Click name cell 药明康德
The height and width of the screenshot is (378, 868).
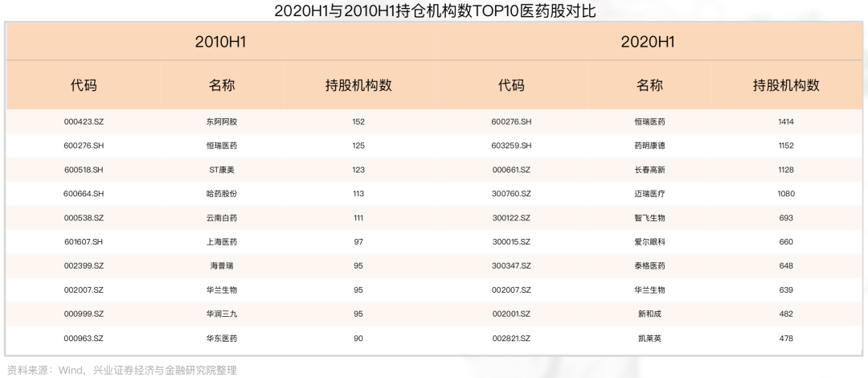pyautogui.click(x=649, y=146)
